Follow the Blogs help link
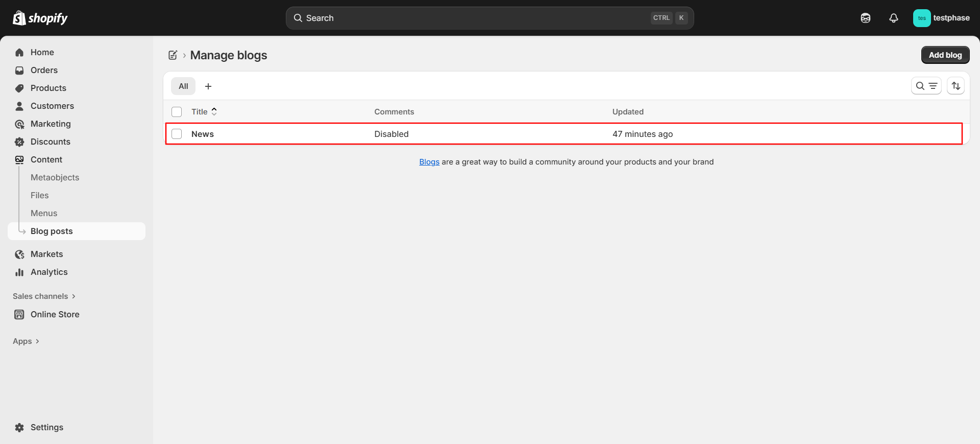The image size is (980, 444). [x=429, y=162]
